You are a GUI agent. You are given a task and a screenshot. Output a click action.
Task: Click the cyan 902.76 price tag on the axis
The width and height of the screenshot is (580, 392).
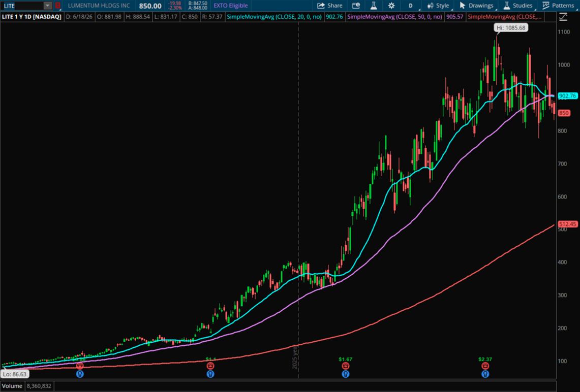[567, 96]
